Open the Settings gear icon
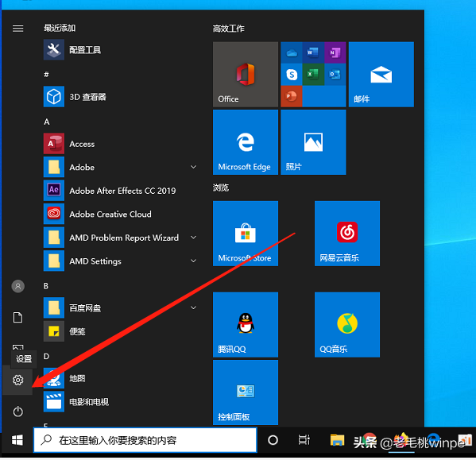Viewport: 476px width, 460px height. (18, 380)
